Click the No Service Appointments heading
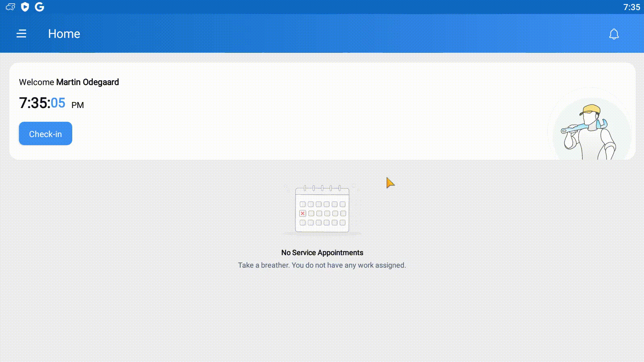644x362 pixels. coord(322,253)
